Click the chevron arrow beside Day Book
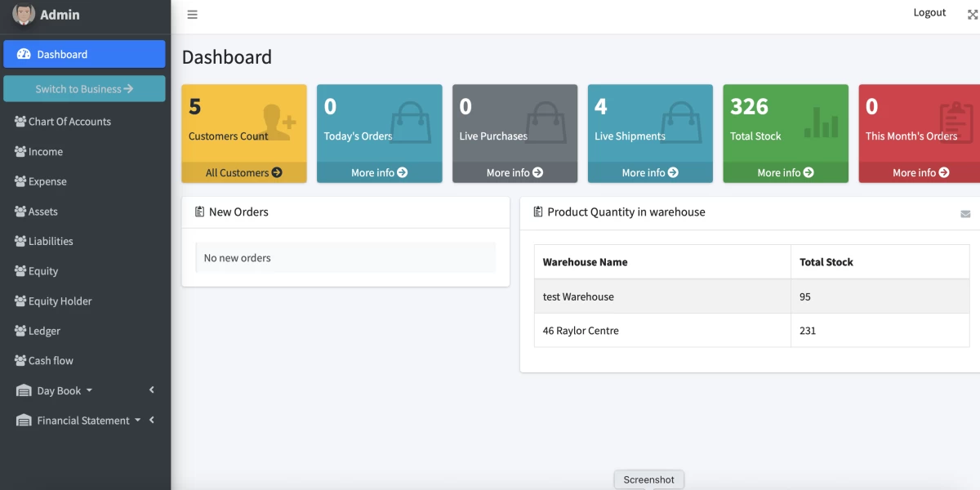 pos(152,390)
